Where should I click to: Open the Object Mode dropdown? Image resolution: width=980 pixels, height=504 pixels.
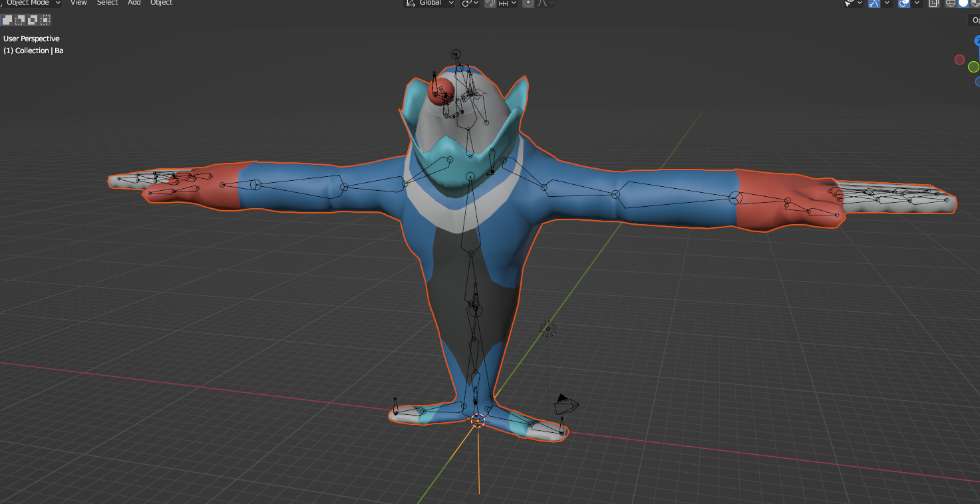pos(31,3)
